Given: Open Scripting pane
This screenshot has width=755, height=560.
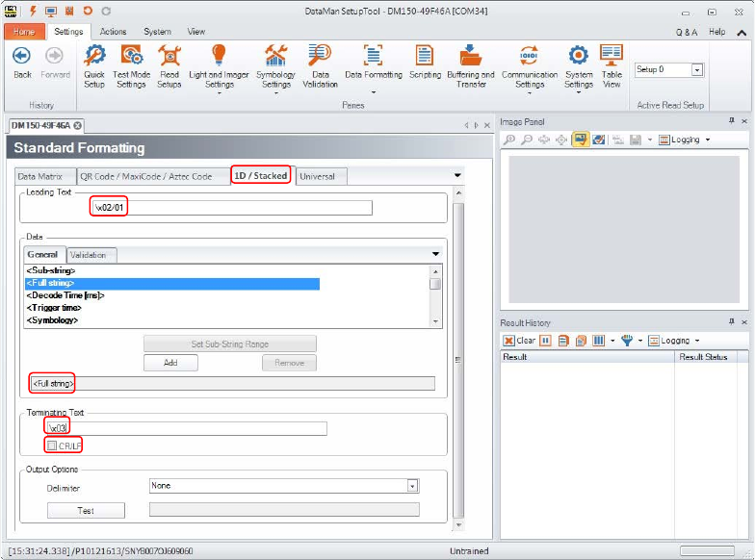Looking at the screenshot, I should [425, 62].
